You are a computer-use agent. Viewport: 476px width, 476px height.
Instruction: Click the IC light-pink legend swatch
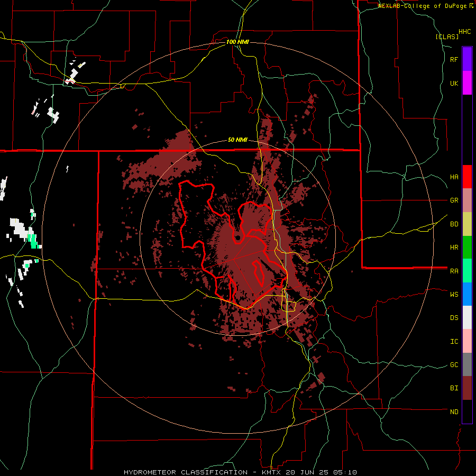point(467,341)
